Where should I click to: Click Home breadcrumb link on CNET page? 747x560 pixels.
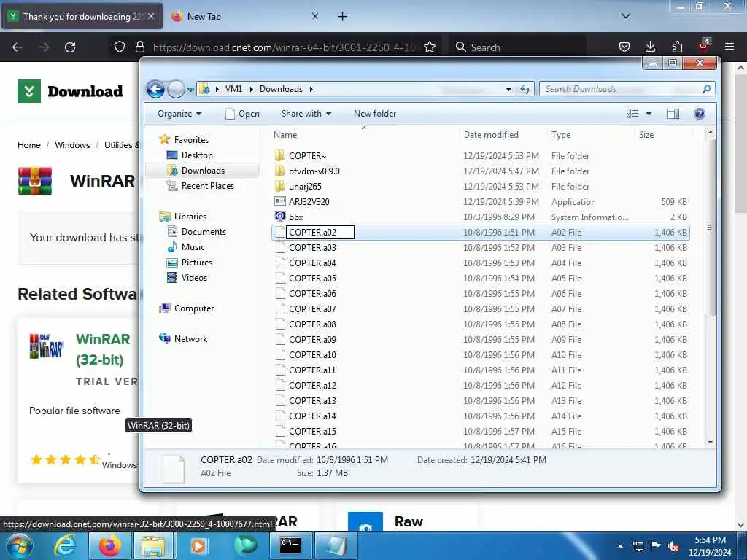coord(29,145)
